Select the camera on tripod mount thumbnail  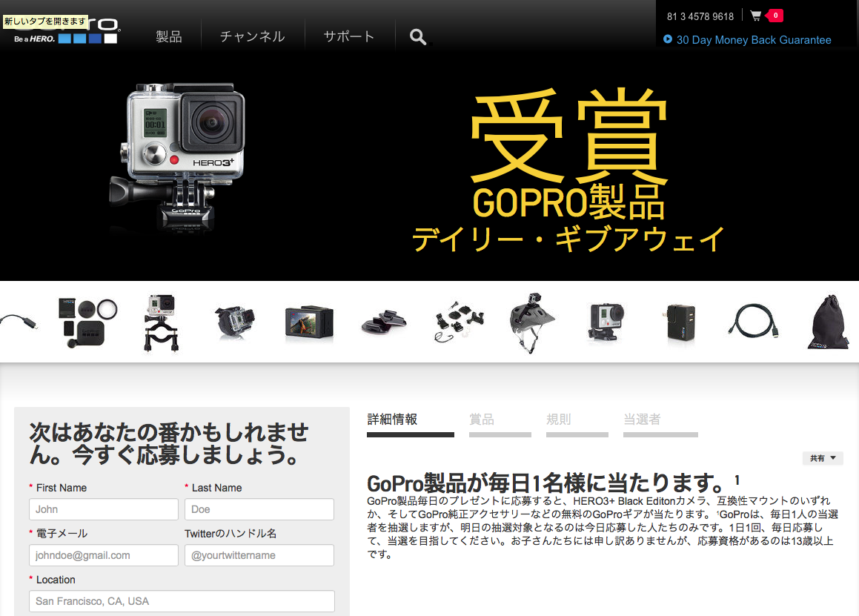[x=606, y=322]
